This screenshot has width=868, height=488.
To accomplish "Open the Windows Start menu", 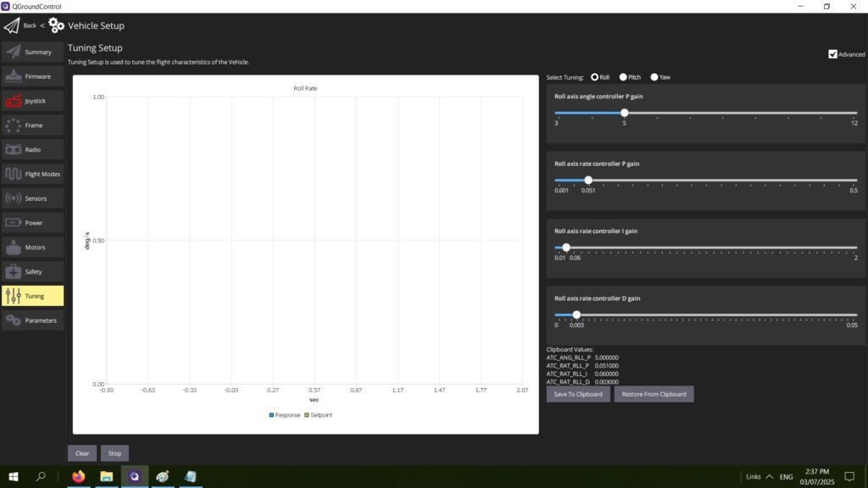I will coord(14,476).
